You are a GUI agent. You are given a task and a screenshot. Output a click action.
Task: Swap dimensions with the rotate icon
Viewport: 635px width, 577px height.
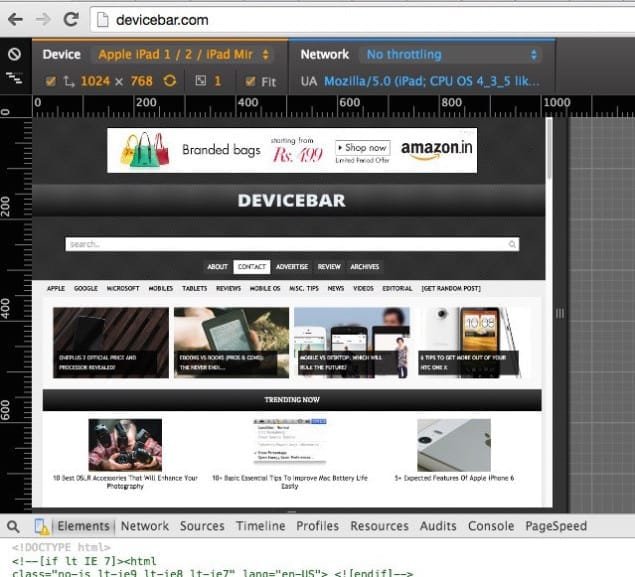pyautogui.click(x=170, y=81)
